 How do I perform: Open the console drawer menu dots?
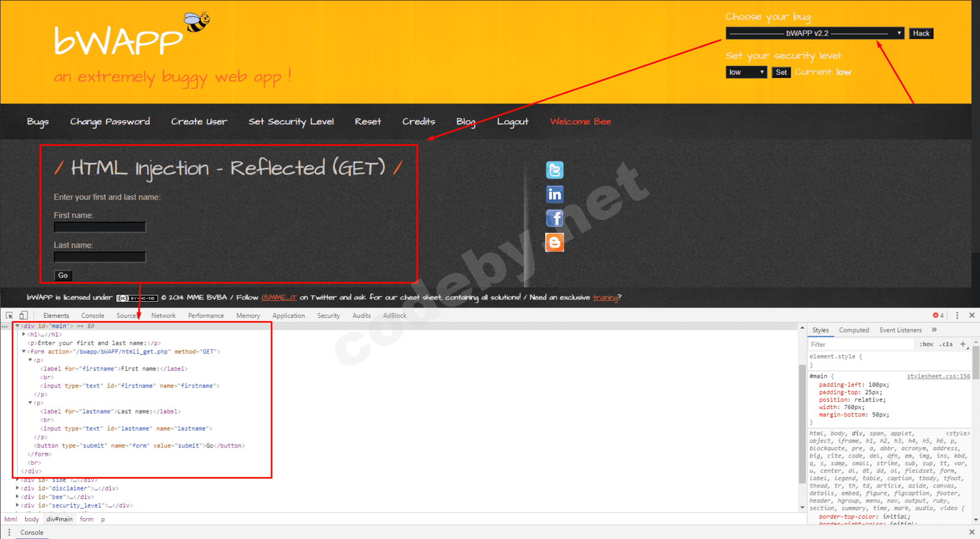9,532
